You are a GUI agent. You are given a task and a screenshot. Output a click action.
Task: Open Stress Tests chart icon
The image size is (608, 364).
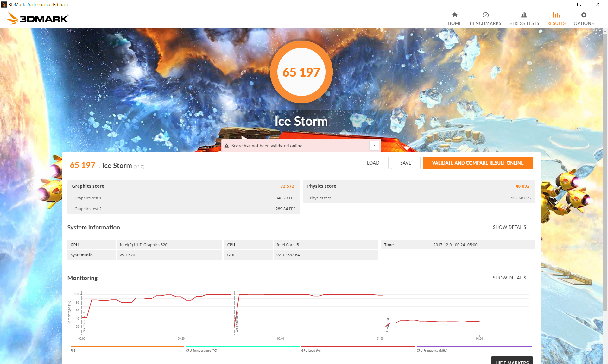pyautogui.click(x=524, y=15)
